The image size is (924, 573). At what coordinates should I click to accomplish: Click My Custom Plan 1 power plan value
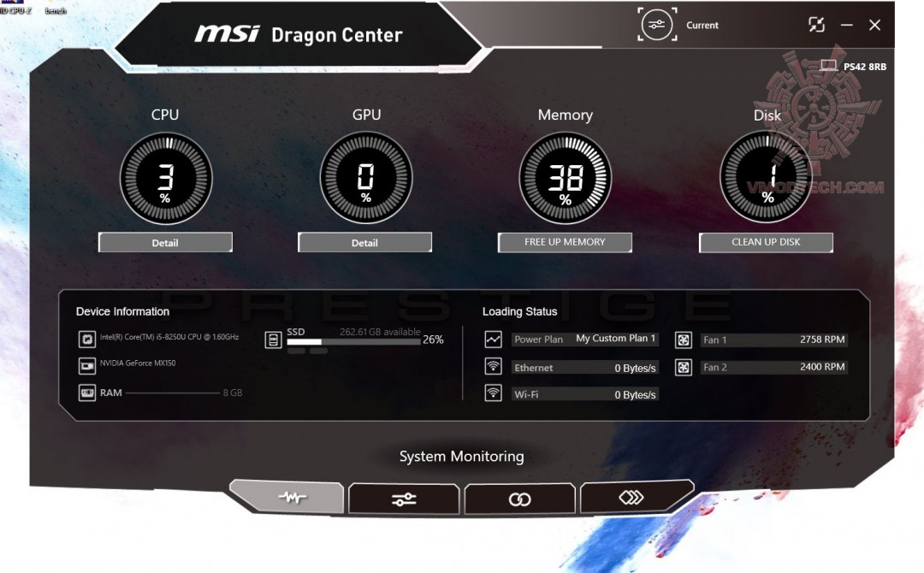click(616, 338)
